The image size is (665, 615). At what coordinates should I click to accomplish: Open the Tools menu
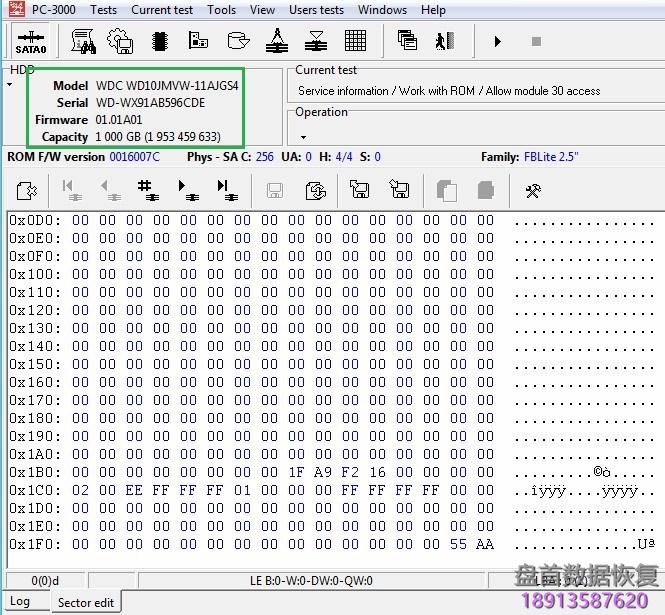[221, 10]
